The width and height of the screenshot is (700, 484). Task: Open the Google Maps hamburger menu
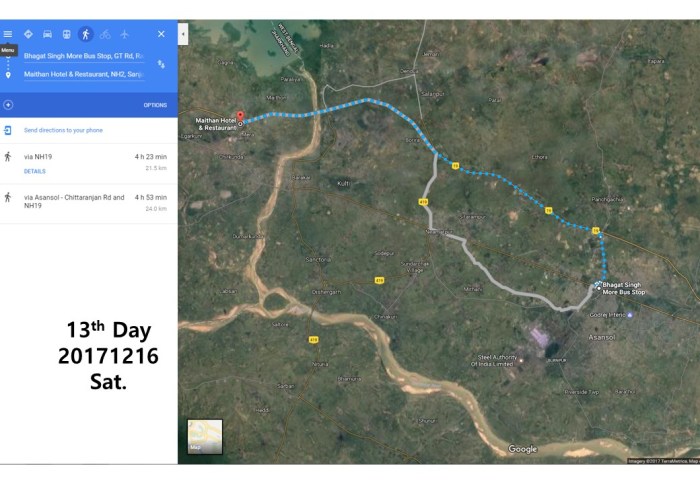8,34
